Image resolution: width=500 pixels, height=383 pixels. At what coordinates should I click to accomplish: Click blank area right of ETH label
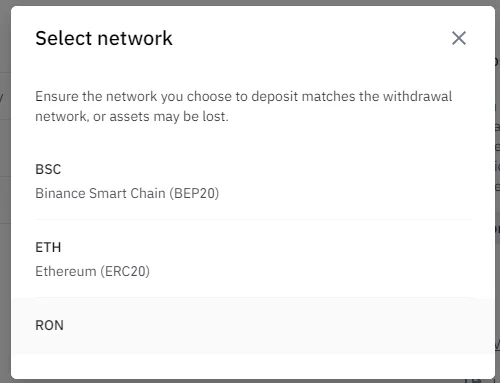267,247
